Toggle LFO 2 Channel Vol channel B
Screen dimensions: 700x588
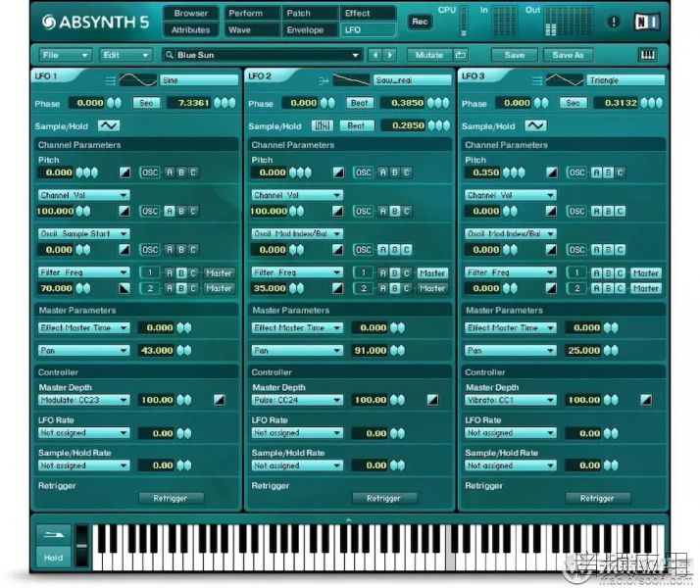point(395,211)
